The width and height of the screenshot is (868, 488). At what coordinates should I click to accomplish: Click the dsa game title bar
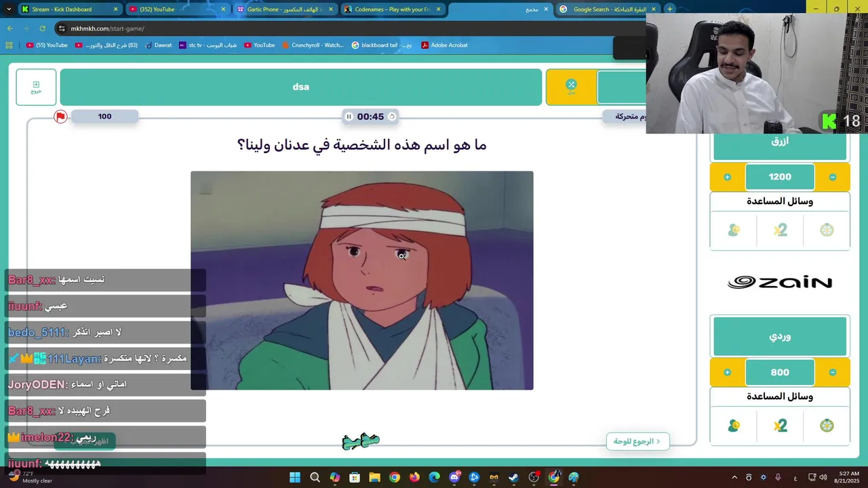coord(301,87)
